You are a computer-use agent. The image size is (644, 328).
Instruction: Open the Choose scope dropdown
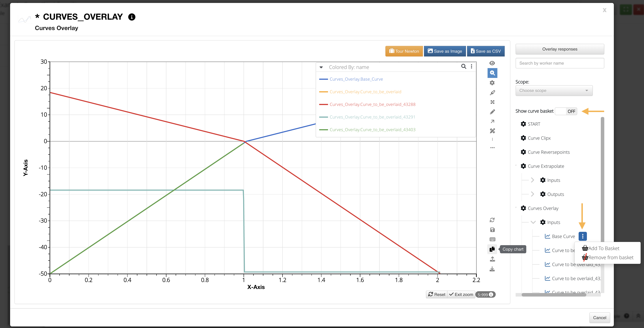click(x=554, y=91)
